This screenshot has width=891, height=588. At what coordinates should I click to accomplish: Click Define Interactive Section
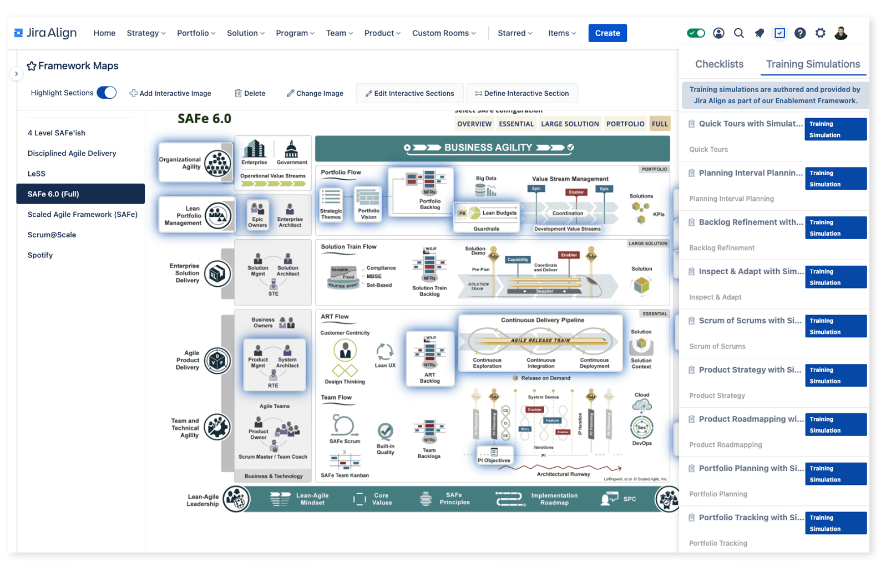click(x=522, y=93)
